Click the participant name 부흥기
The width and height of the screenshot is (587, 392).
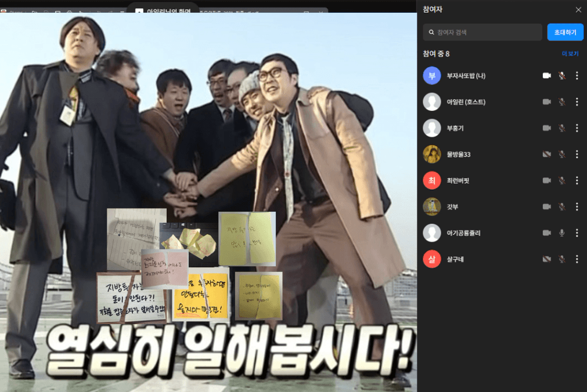click(x=455, y=128)
